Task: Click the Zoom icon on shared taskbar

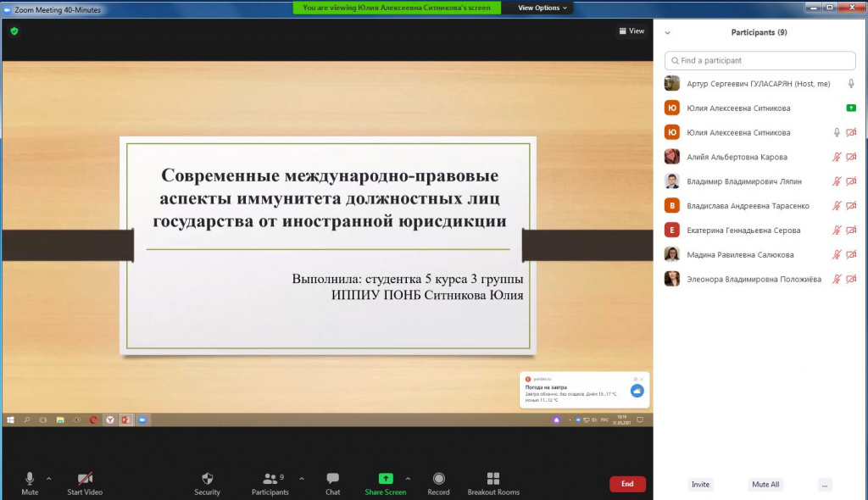Action: pyautogui.click(x=142, y=419)
